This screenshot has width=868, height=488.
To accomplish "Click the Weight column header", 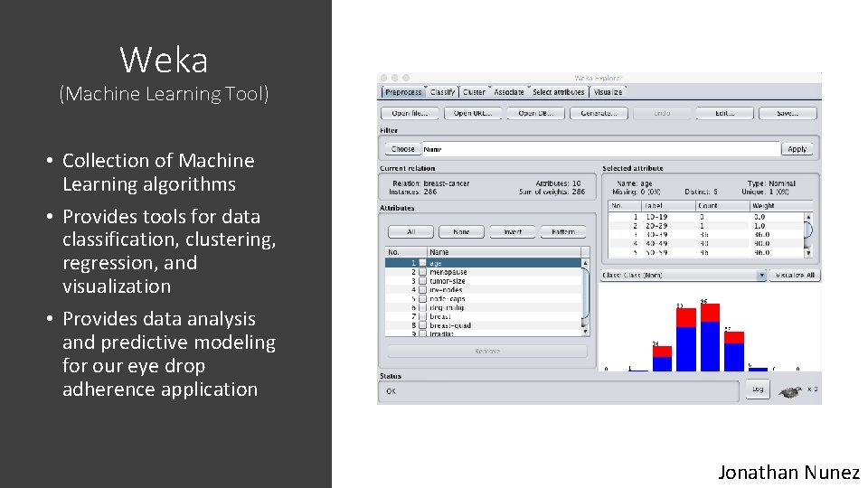I will [x=781, y=206].
